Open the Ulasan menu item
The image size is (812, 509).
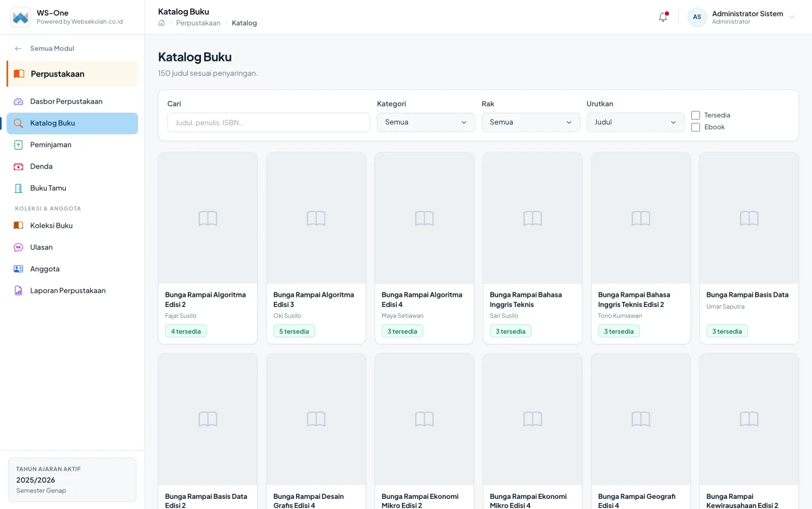72,248
